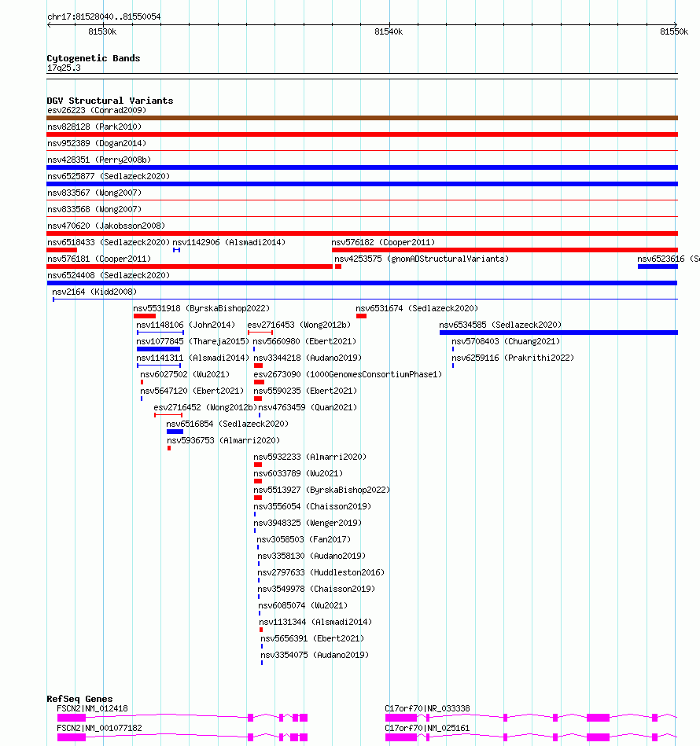Click nsv1077845 (Thareja2015) label

[x=193, y=342]
